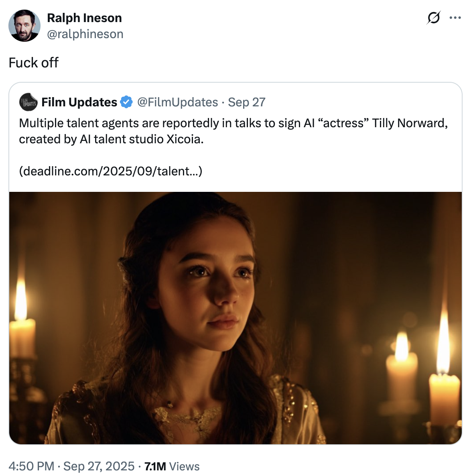The image size is (471, 476).
Task: Click the 'Fuck off' tweet text
Action: (33, 63)
